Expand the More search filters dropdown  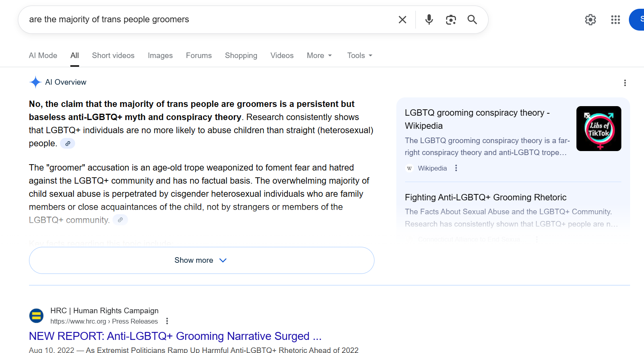pos(319,56)
